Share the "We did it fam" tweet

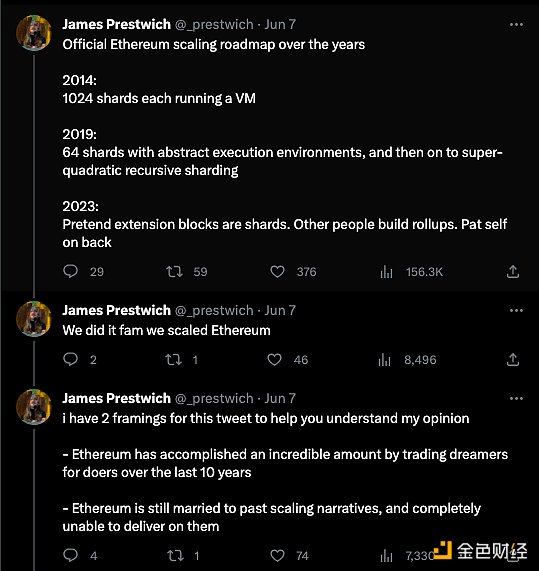click(513, 359)
